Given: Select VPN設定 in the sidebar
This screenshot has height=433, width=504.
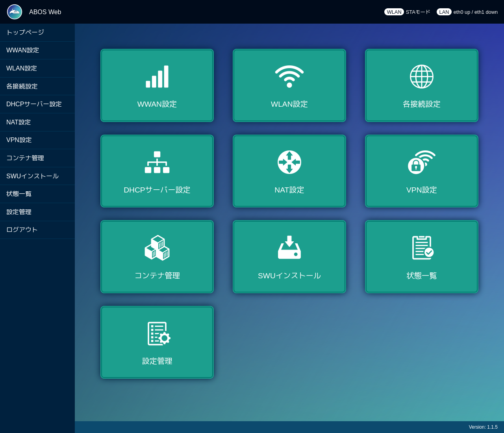Looking at the screenshot, I should [x=37, y=140].
